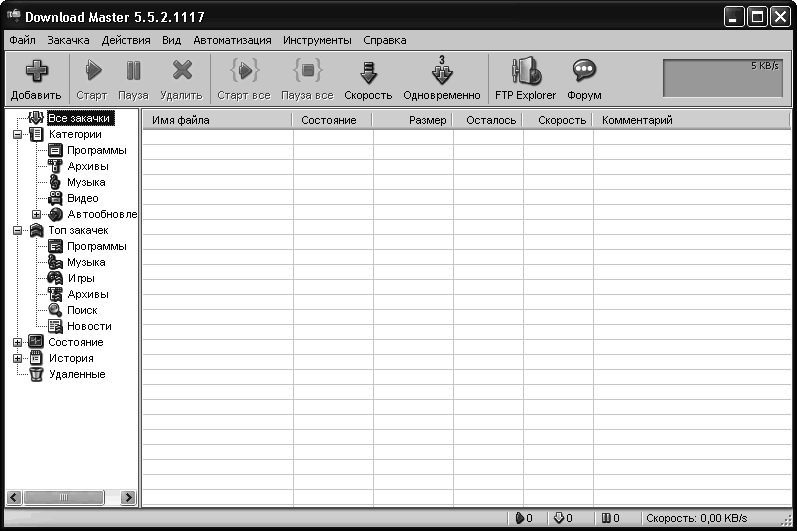This screenshot has width=797, height=531.
Task: Click the speed graph panel showing 5 KB/s
Action: 724,78
